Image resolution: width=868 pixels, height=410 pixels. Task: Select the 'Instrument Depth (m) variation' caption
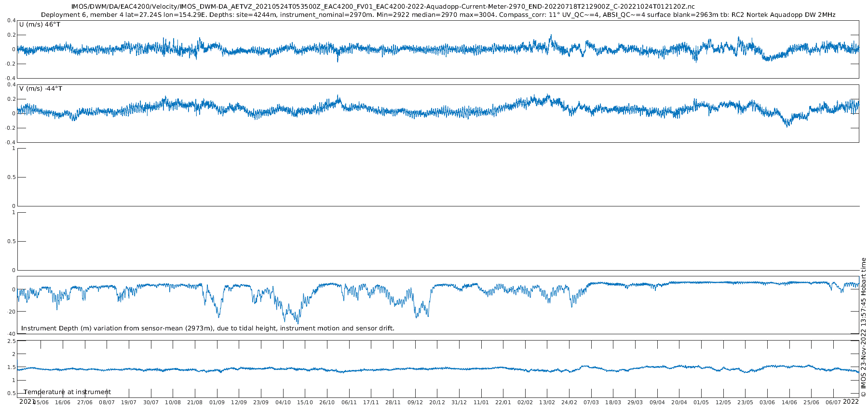(x=208, y=328)
